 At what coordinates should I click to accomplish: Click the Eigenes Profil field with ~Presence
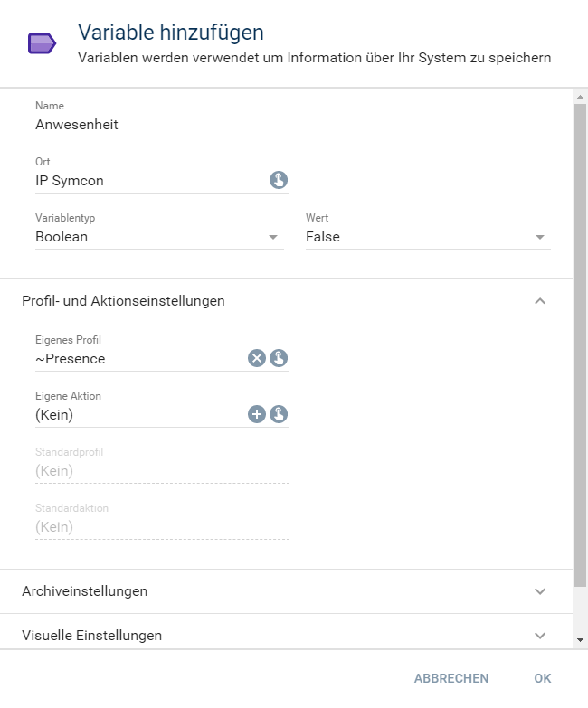click(136, 359)
